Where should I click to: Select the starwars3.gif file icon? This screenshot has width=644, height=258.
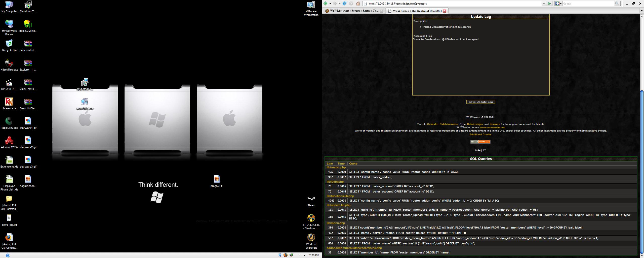click(x=28, y=162)
